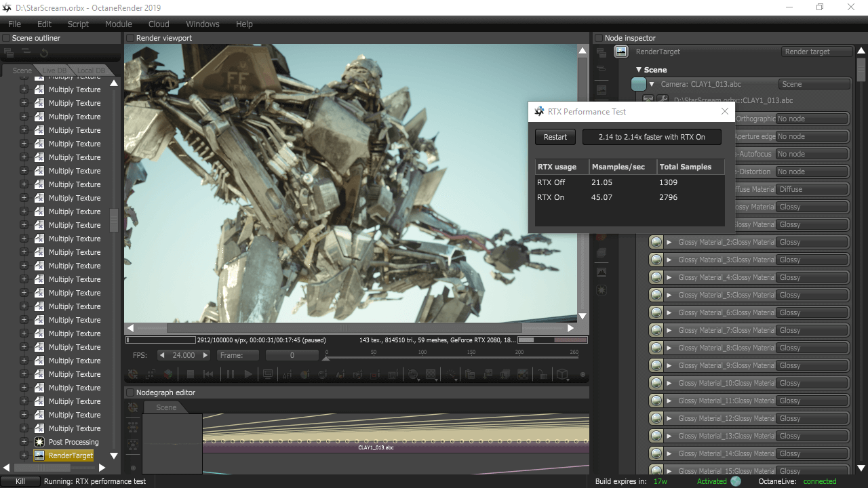Click the Frame number input field

[x=292, y=355]
